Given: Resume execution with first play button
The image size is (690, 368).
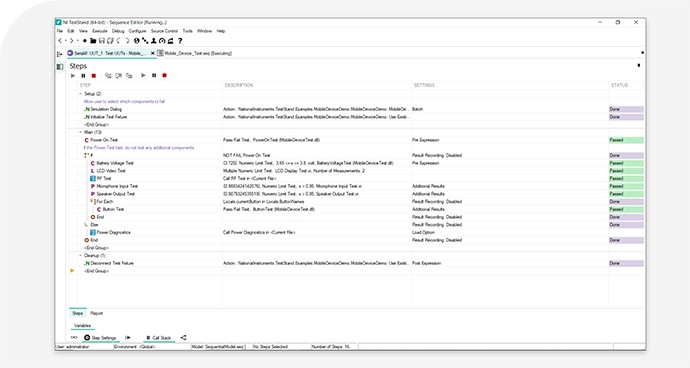Looking at the screenshot, I should click(x=73, y=76).
